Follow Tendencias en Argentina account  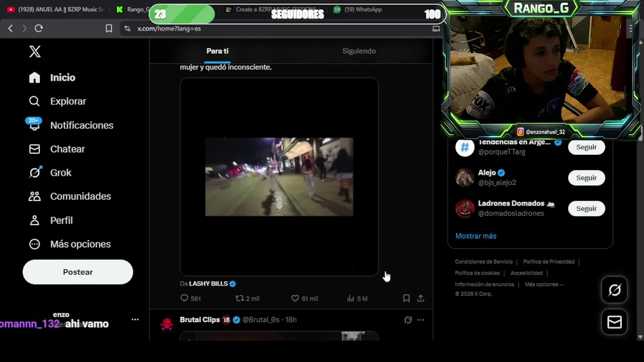coord(586,147)
